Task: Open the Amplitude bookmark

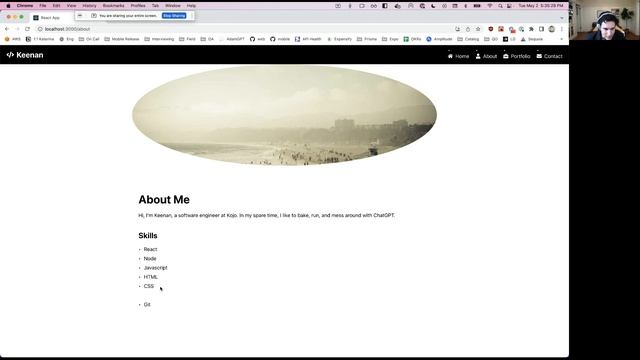Action: (x=439, y=39)
